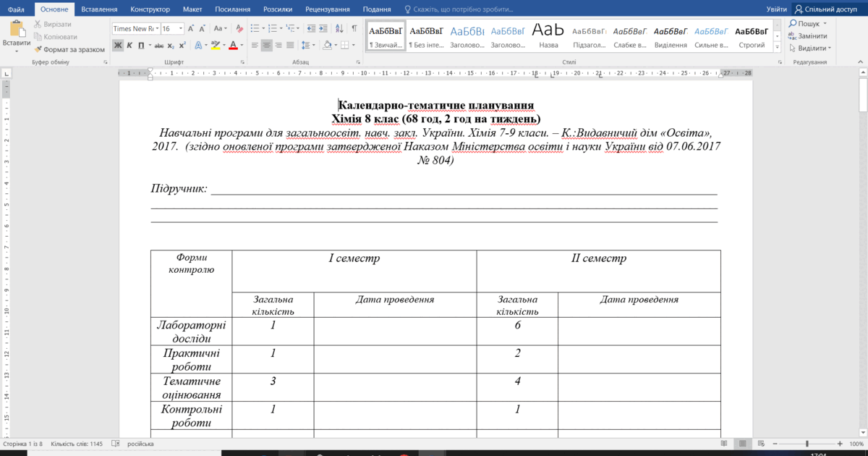This screenshot has width=868, height=456.
Task: Collapse the ribbon arrow
Action: pos(861,62)
